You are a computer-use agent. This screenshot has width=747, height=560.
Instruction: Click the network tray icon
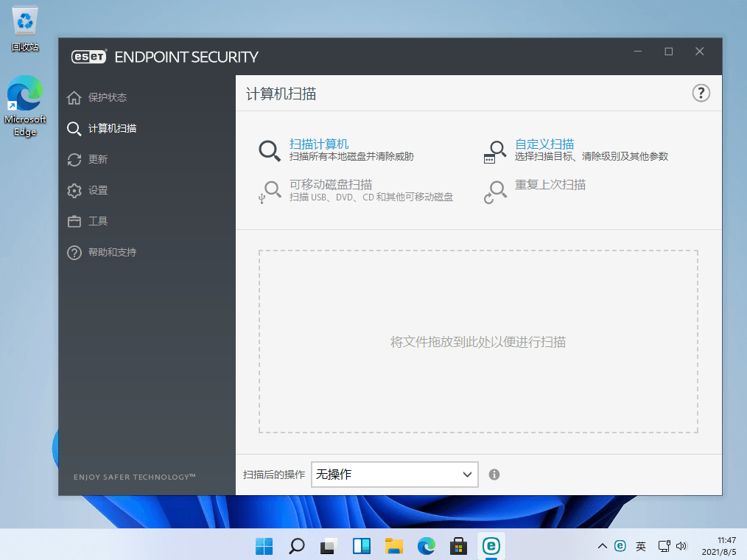[x=664, y=546]
